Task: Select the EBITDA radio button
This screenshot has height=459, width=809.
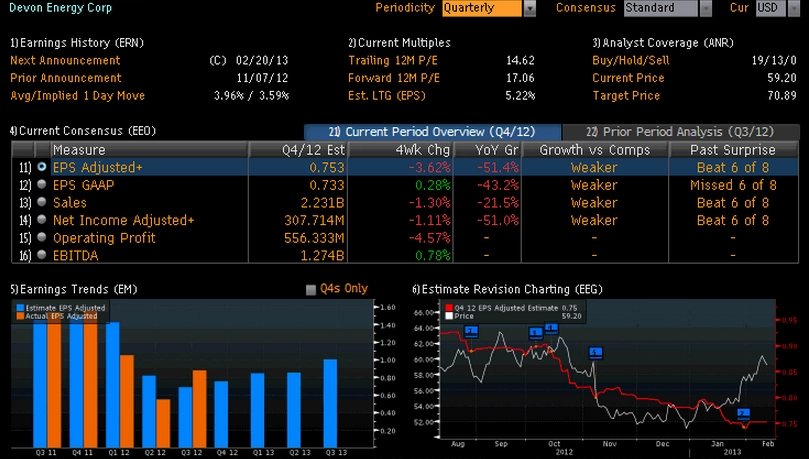Action: pyautogui.click(x=42, y=255)
